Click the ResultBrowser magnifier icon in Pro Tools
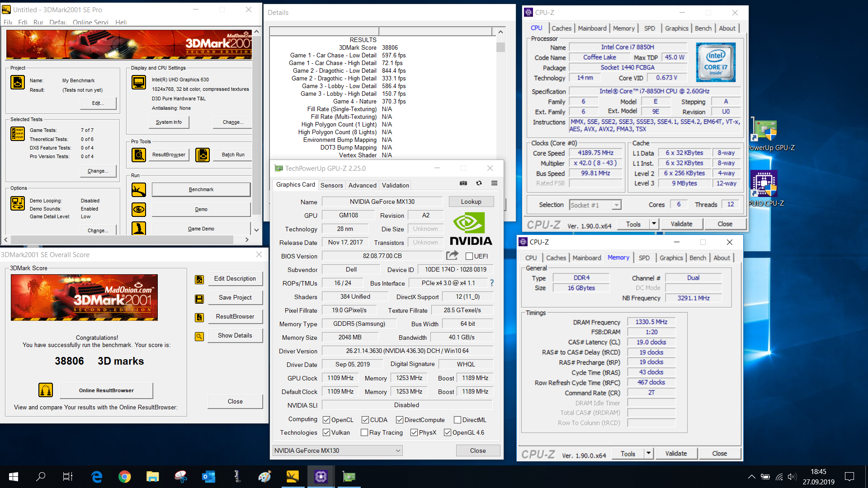The width and height of the screenshot is (868, 488). point(139,155)
